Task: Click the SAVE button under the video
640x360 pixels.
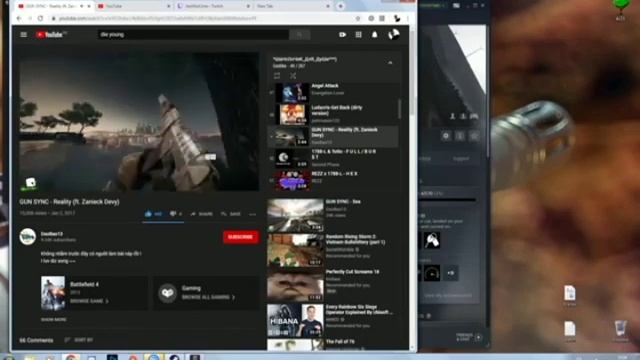Action: pos(231,214)
